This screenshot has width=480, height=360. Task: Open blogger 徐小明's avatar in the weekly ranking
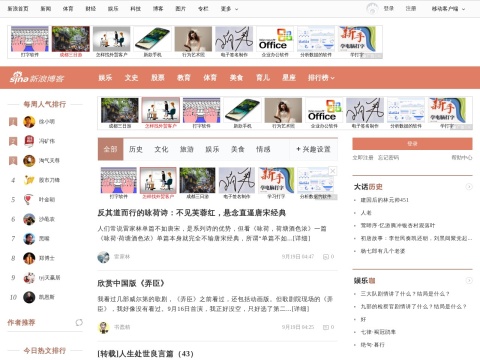pyautogui.click(x=29, y=122)
